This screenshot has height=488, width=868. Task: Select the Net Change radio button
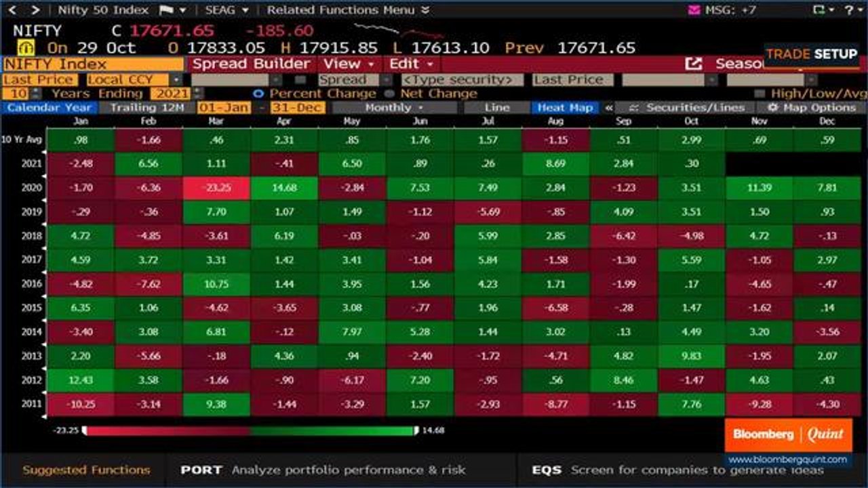point(389,94)
